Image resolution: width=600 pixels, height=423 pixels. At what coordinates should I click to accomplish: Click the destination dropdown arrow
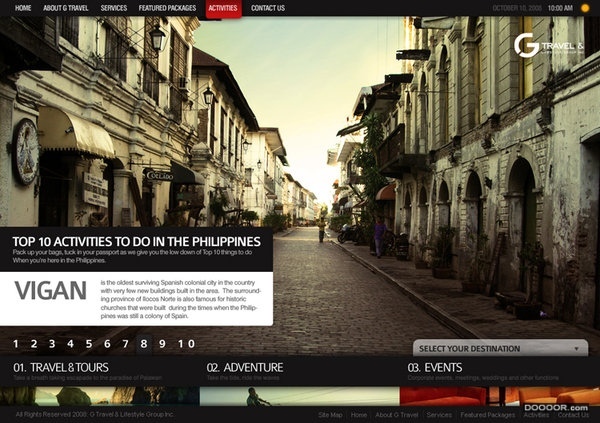point(576,349)
